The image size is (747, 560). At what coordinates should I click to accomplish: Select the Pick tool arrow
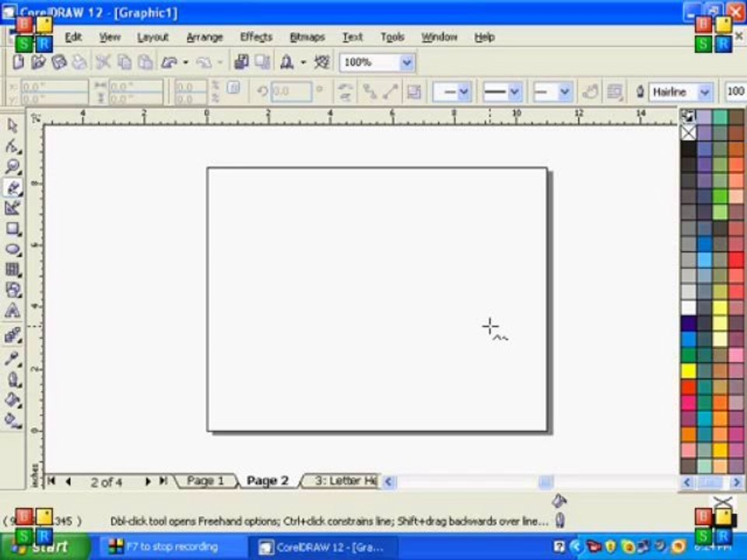[12, 126]
